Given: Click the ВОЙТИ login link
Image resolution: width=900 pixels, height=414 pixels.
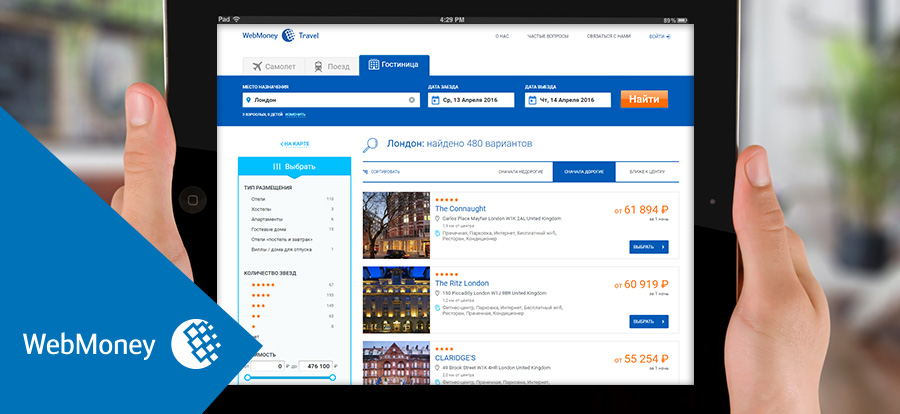Looking at the screenshot, I should 660,36.
